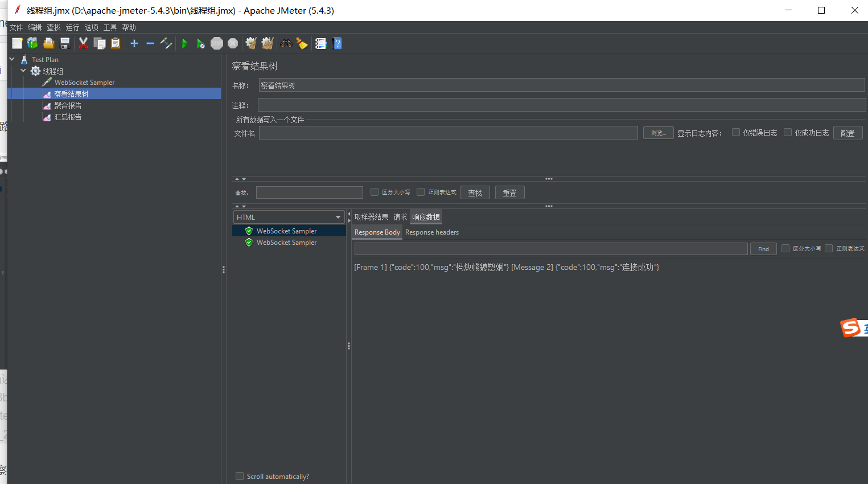The width and height of the screenshot is (868, 484).
Task: Click the Copy icon in toolbar
Action: coord(100,43)
